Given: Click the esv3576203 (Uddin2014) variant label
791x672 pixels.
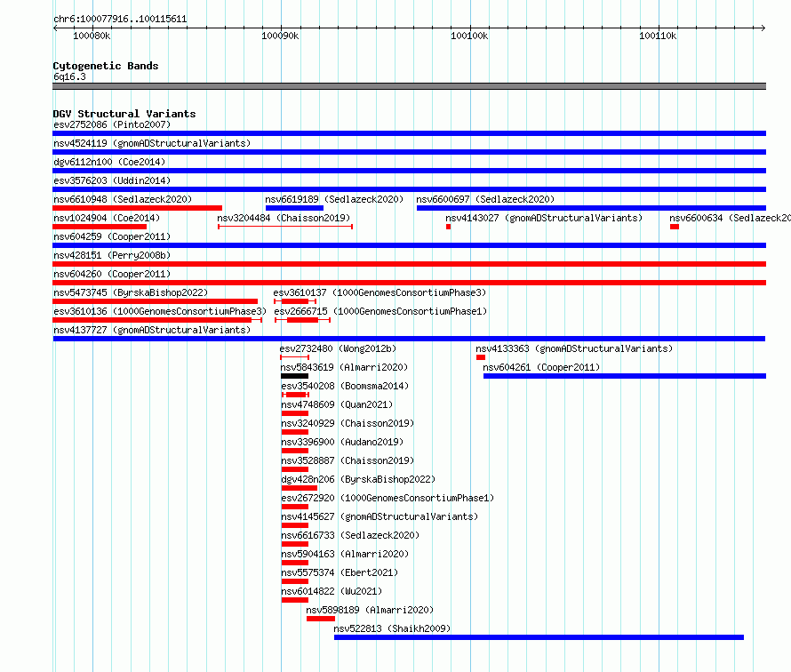Looking at the screenshot, I should [x=112, y=180].
